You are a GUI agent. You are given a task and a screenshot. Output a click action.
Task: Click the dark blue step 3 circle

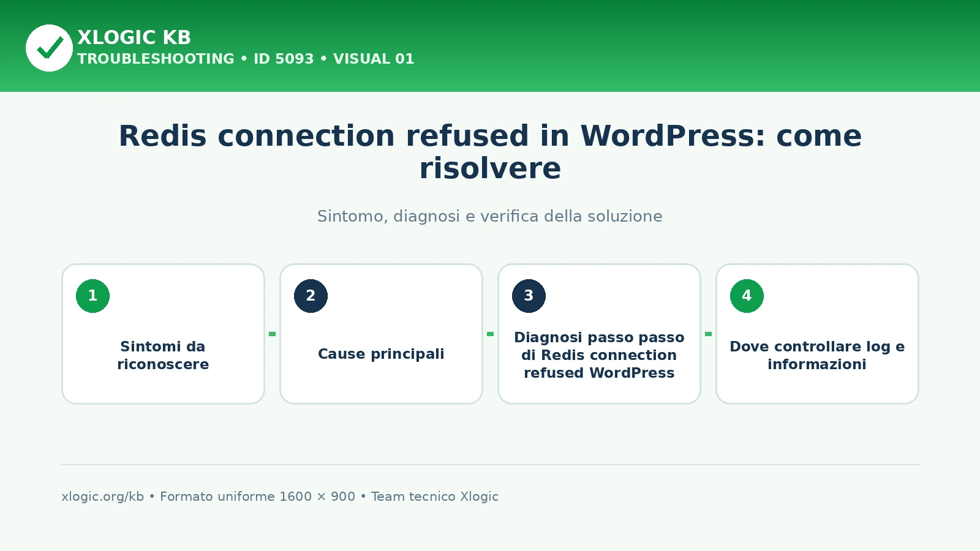click(529, 296)
